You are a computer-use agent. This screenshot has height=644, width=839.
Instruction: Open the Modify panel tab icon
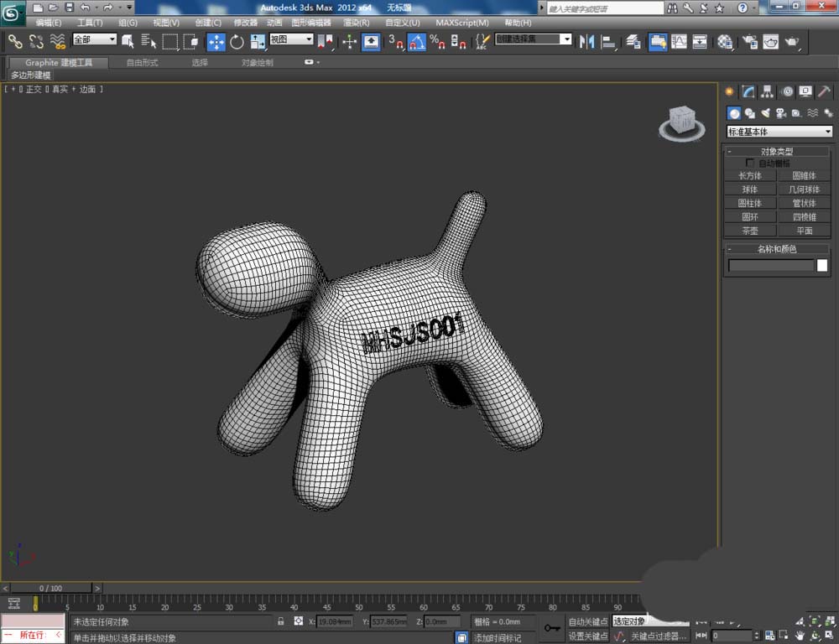748,92
